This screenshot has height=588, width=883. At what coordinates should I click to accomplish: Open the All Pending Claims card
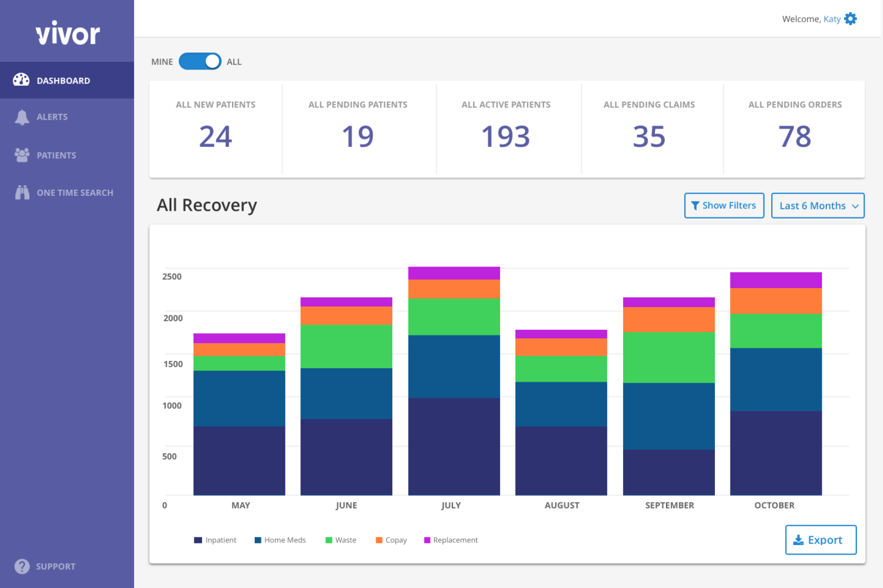coord(649,129)
